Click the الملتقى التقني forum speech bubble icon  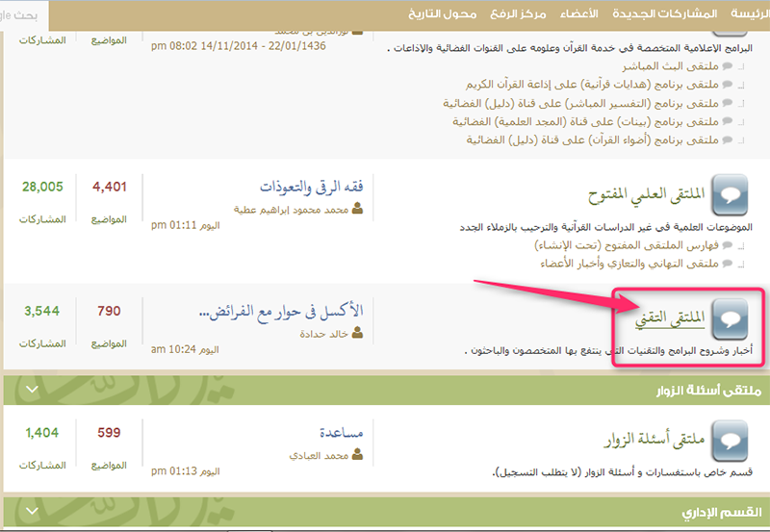[x=731, y=318]
